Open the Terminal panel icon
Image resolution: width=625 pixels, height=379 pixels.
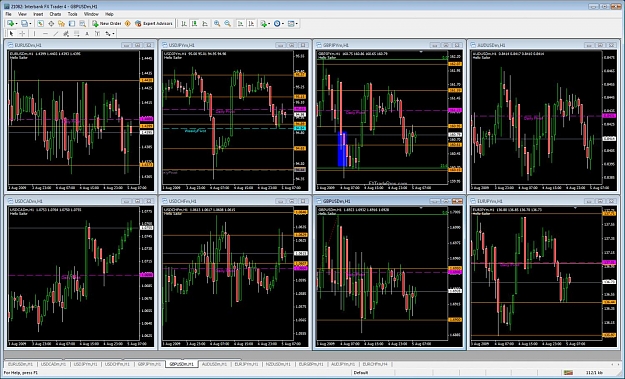tap(72, 24)
